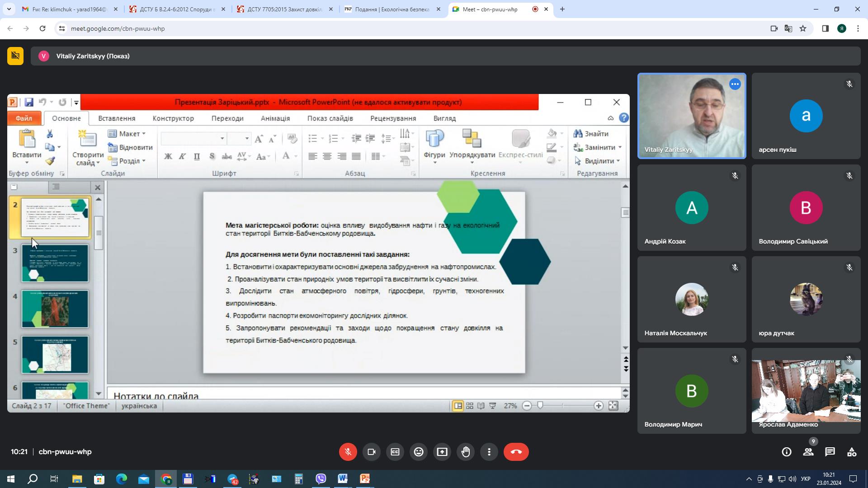868x488 pixels.
Task: Open more options three-dot menu
Action: click(489, 452)
